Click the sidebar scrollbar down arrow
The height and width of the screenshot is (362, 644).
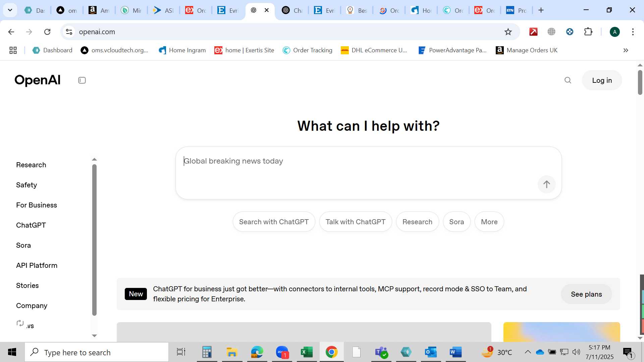pyautogui.click(x=94, y=336)
